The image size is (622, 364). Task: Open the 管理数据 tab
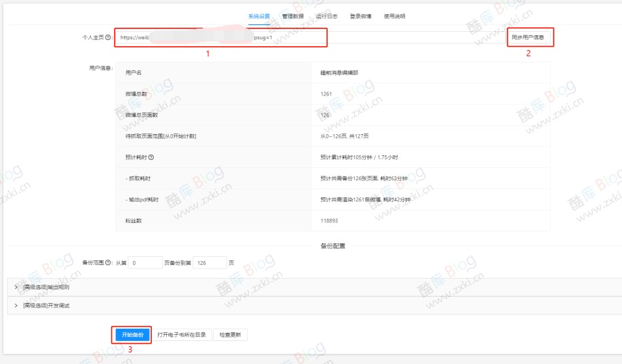click(293, 16)
